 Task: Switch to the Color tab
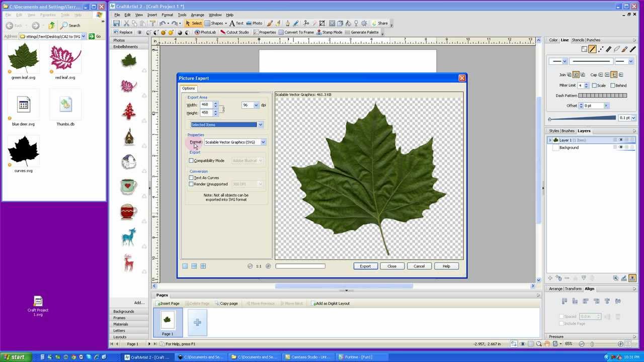click(553, 40)
